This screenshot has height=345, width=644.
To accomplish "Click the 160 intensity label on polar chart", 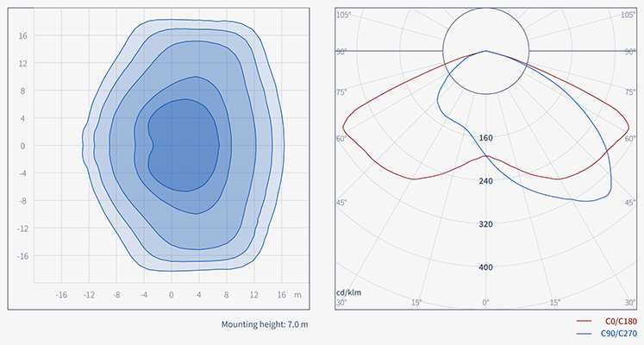I will point(485,138).
